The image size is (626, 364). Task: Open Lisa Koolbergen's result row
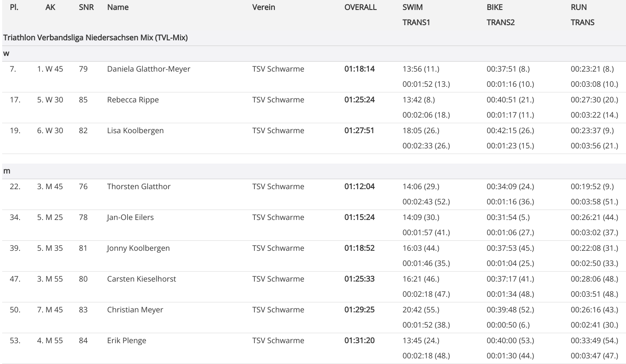click(x=135, y=131)
